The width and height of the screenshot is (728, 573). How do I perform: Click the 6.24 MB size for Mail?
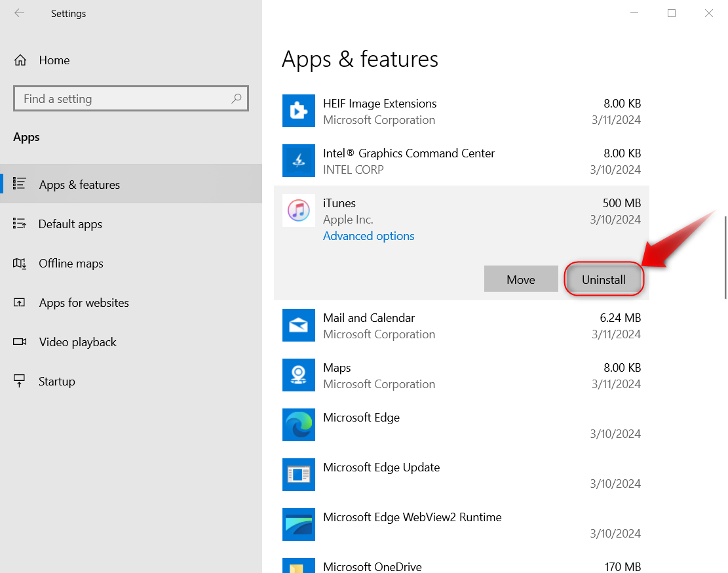pyautogui.click(x=621, y=317)
